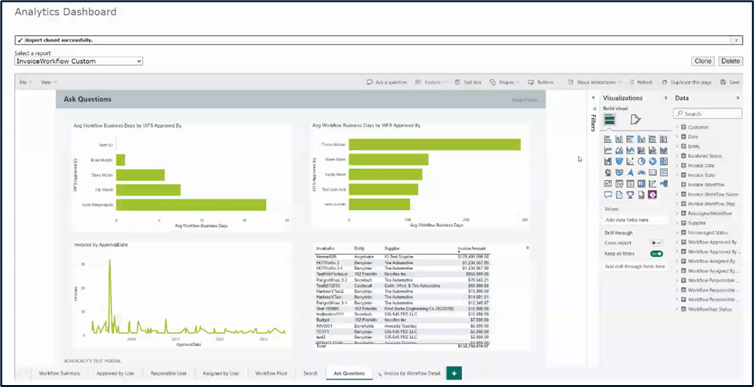Image resolution: width=754 pixels, height=387 pixels.
Task: Expand the Filters pane
Action: [x=593, y=98]
